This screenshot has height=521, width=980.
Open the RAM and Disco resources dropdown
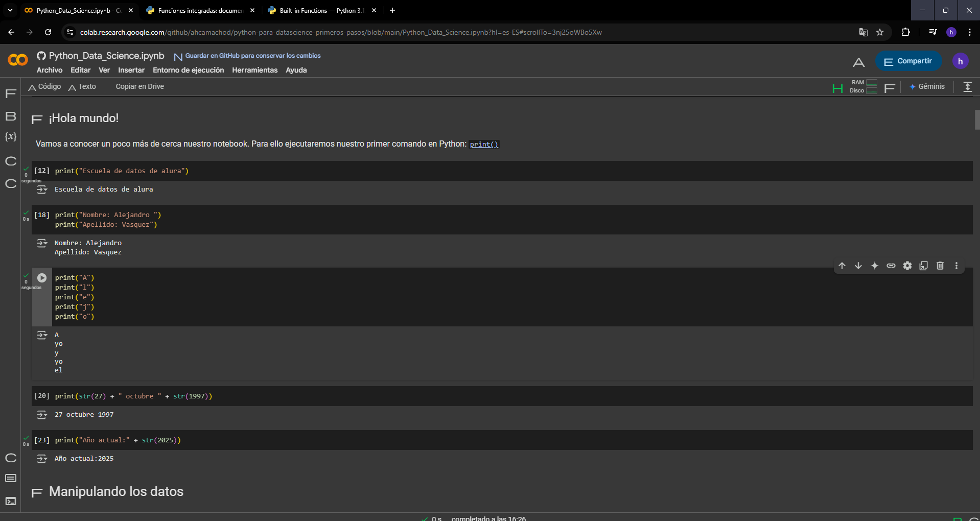(890, 88)
